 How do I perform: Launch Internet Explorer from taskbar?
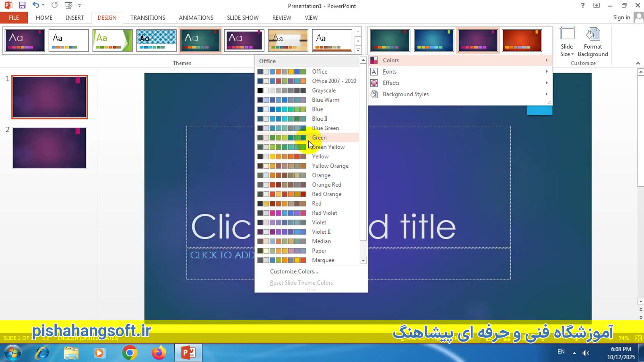[x=42, y=353]
